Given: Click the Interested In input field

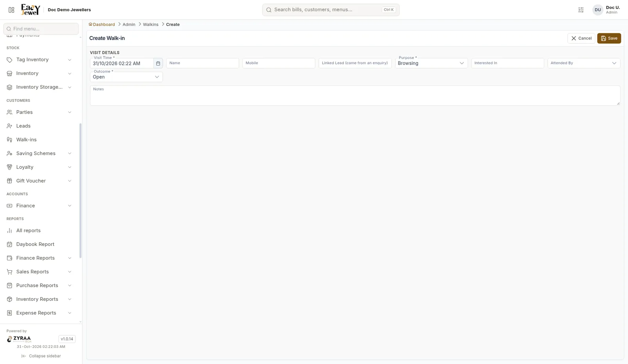Looking at the screenshot, I should click(508, 63).
